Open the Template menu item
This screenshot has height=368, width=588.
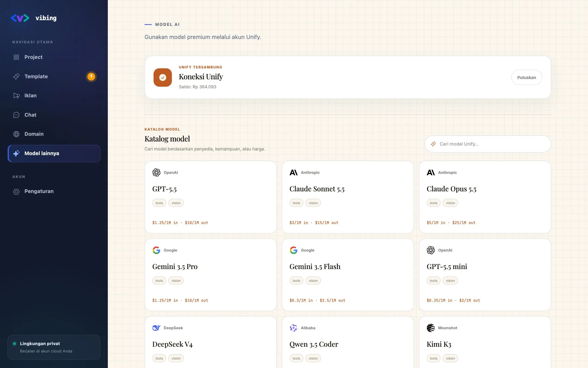pos(54,77)
